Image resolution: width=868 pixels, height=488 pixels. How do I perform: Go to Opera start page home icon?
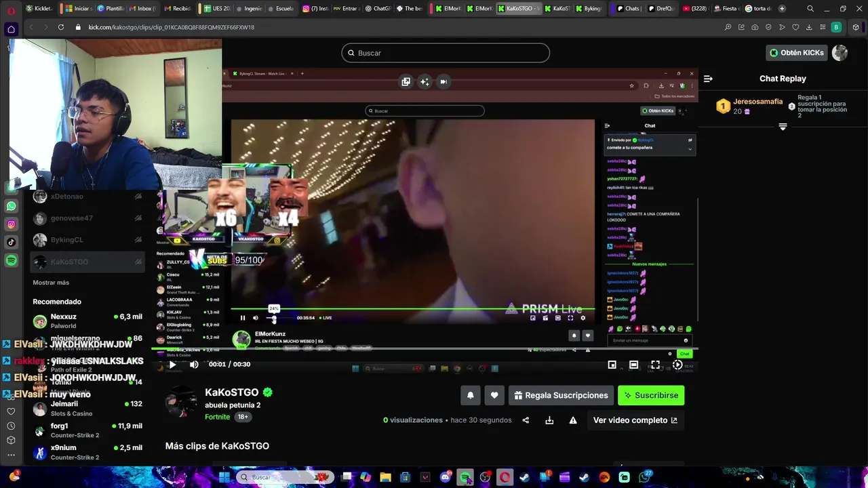click(11, 29)
